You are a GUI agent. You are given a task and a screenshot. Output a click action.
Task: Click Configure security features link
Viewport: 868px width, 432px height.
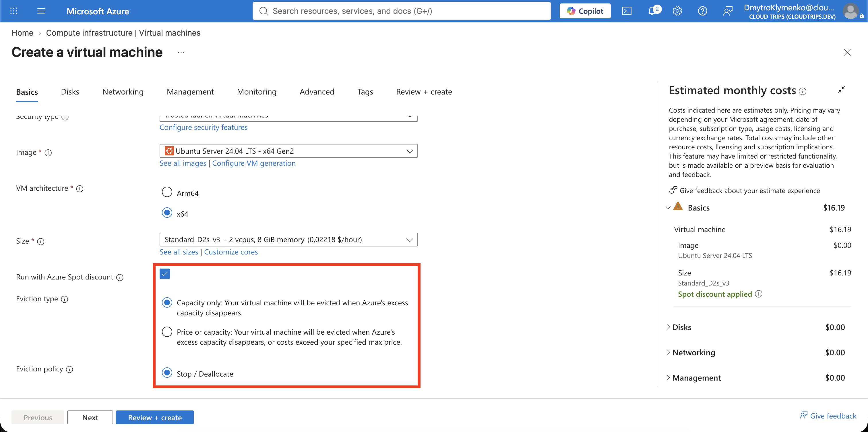coord(204,127)
